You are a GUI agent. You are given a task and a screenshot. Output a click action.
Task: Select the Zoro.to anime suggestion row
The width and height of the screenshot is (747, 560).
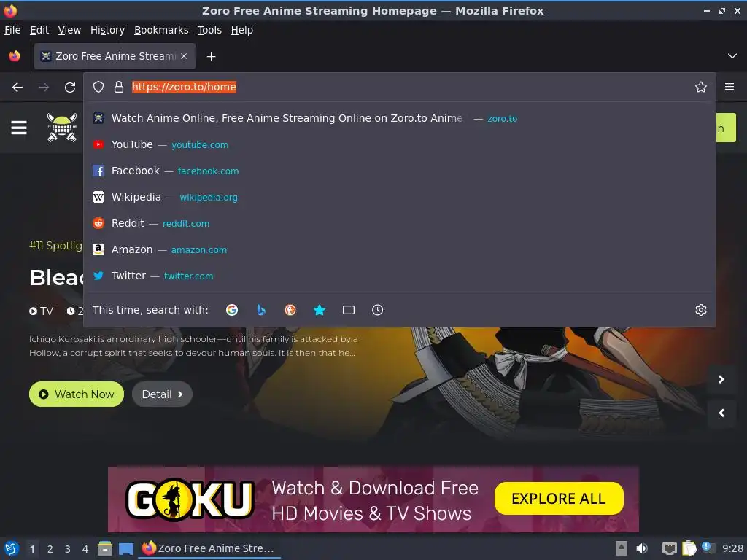click(x=399, y=118)
